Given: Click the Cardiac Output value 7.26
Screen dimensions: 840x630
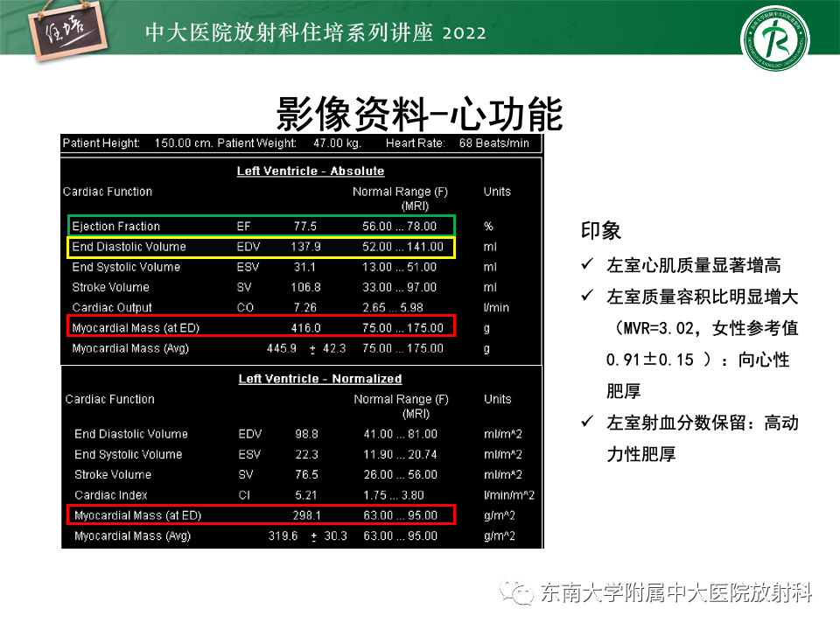Looking at the screenshot, I should pyautogui.click(x=304, y=307).
